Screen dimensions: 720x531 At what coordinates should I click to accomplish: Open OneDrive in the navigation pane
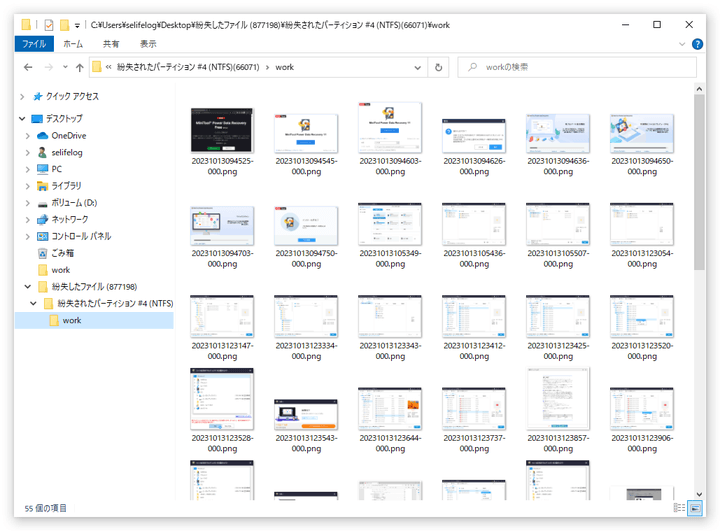click(68, 135)
